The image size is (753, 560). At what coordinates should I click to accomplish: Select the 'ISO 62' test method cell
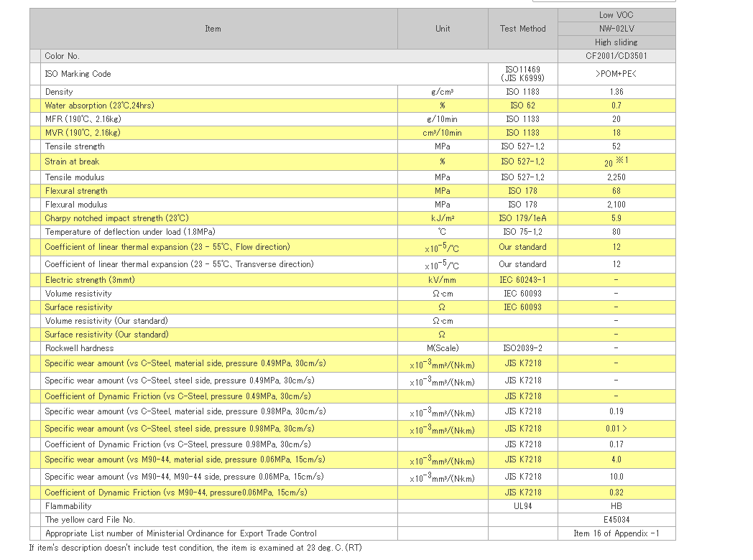tap(523, 106)
